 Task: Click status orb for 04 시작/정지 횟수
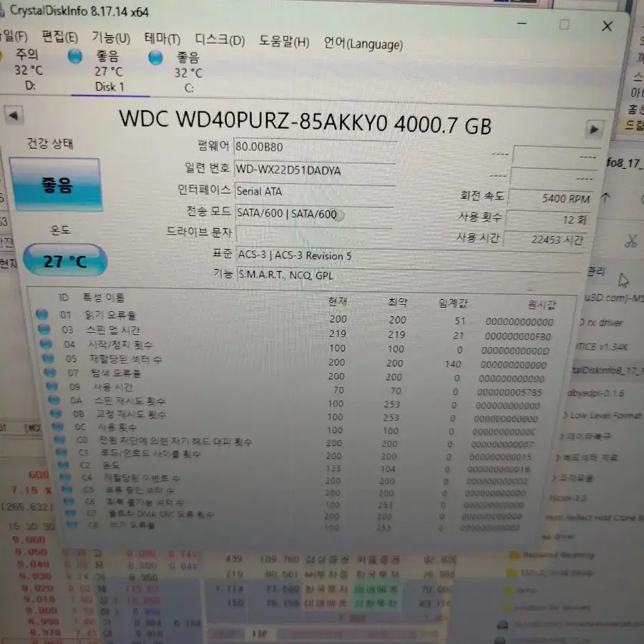(46, 343)
